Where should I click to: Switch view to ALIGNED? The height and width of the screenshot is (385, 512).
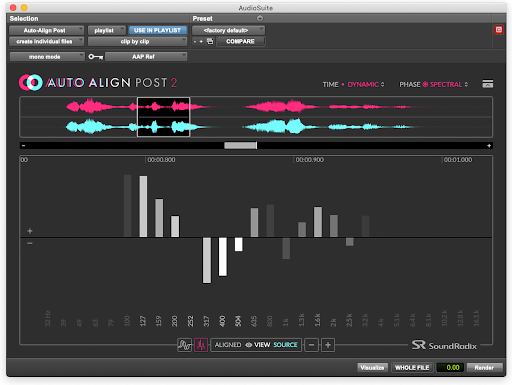(x=228, y=345)
